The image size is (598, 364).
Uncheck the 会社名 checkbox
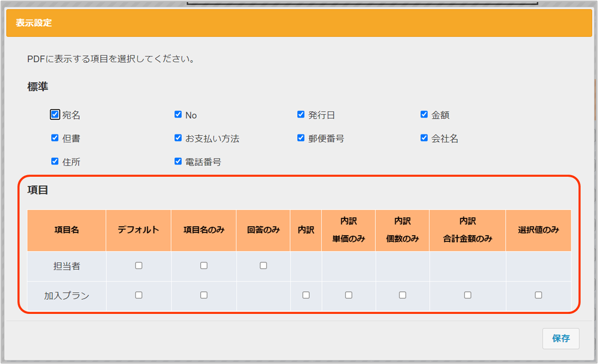coord(424,138)
